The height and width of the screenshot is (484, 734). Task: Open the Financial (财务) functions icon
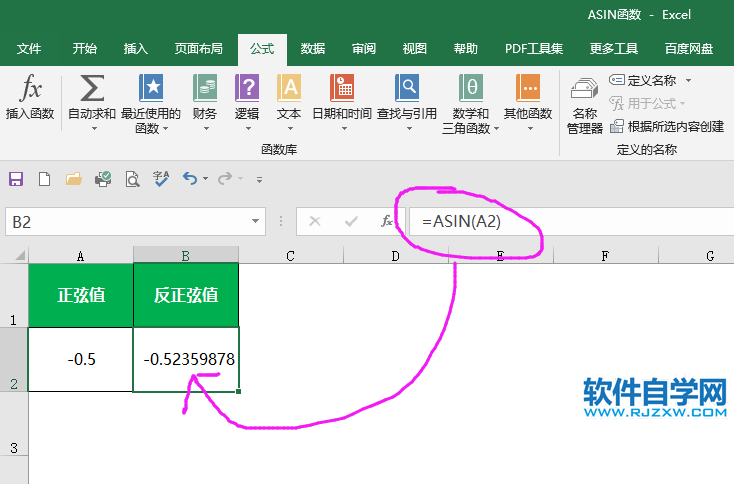click(x=205, y=88)
